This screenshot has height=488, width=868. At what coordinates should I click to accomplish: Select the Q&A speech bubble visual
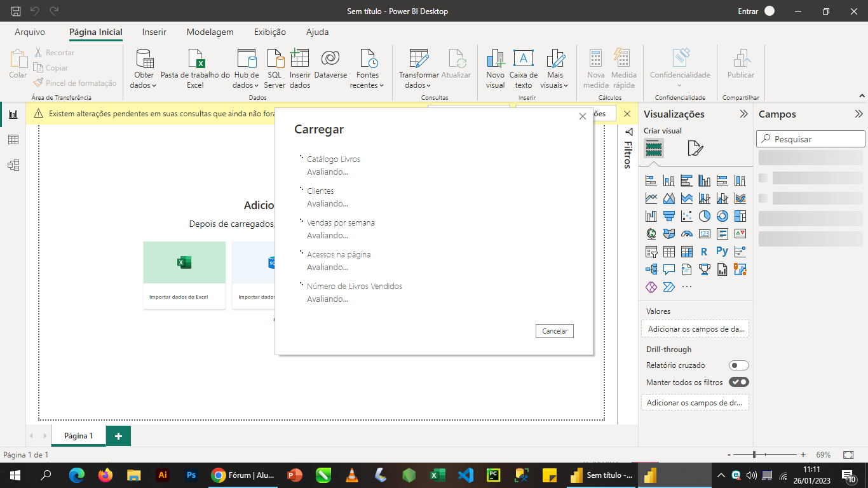click(668, 269)
